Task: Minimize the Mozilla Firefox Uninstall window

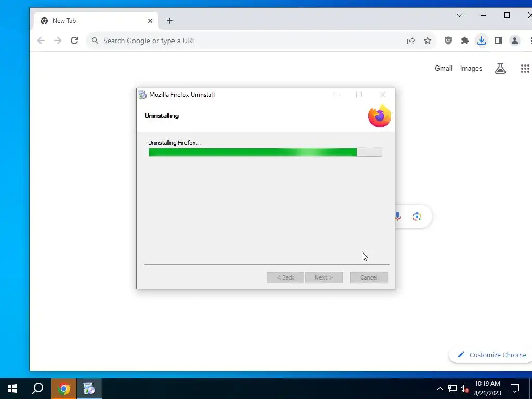Action: [336, 95]
